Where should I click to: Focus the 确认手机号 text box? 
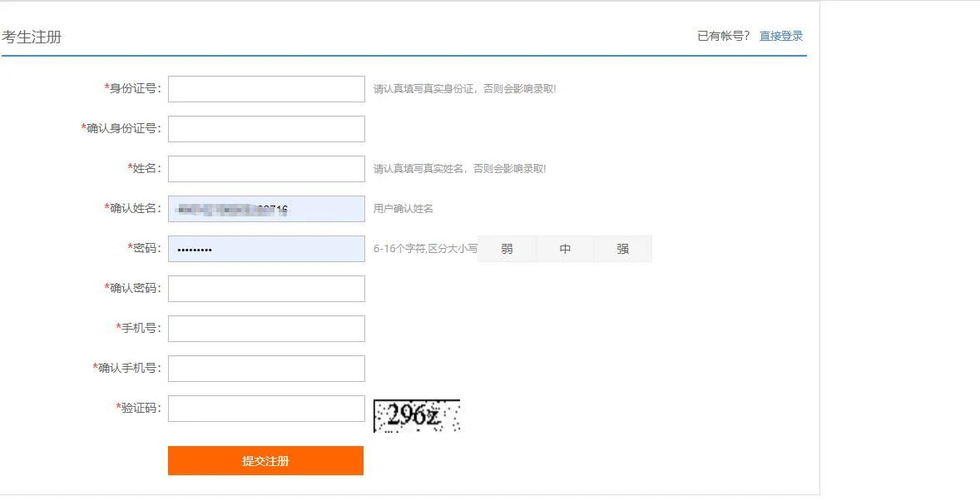pyautogui.click(x=266, y=369)
